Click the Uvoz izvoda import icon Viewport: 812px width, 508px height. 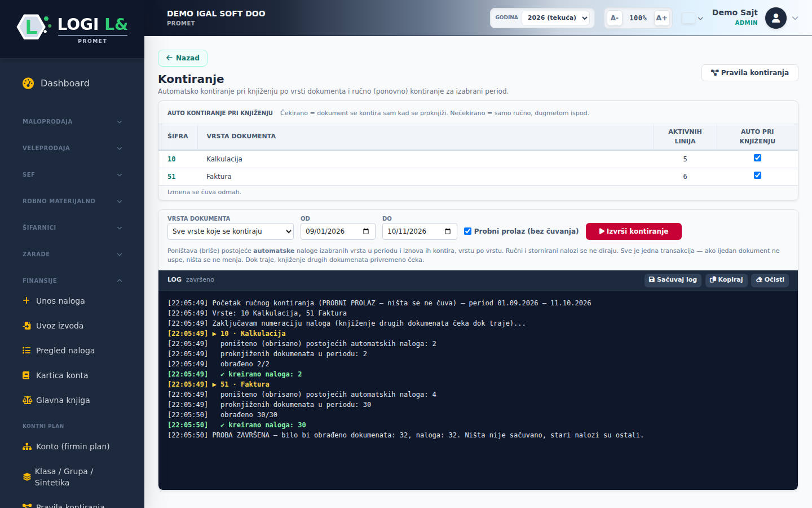coord(27,326)
